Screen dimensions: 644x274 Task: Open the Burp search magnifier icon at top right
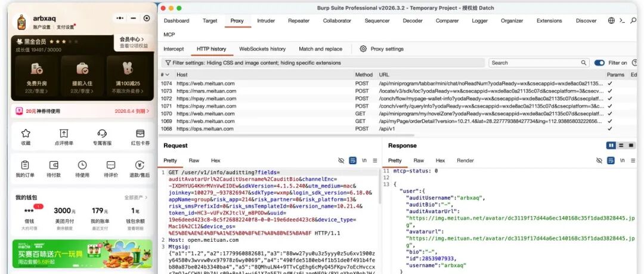pyautogui.click(x=633, y=20)
